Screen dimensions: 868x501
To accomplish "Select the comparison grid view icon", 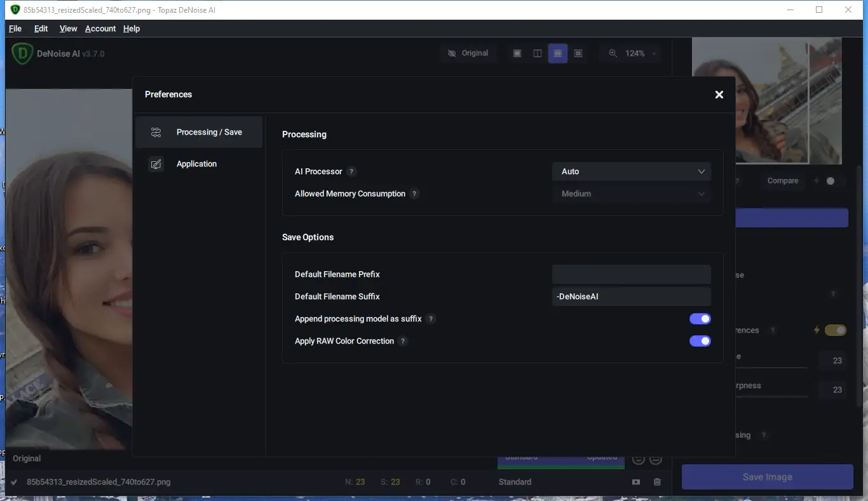I will 578,53.
